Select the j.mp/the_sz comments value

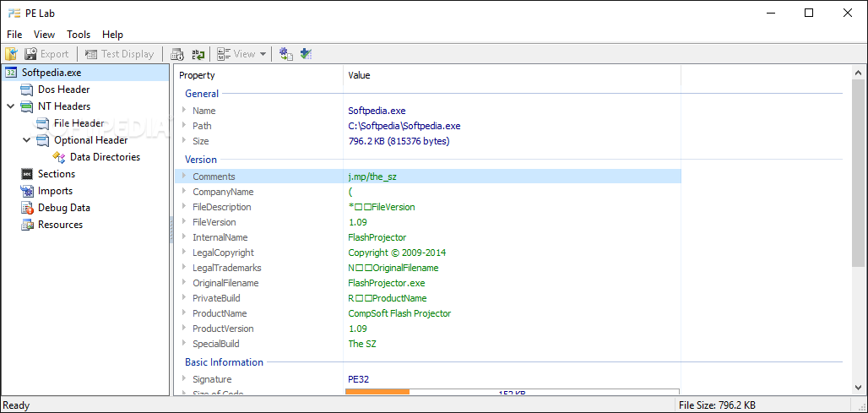point(372,177)
